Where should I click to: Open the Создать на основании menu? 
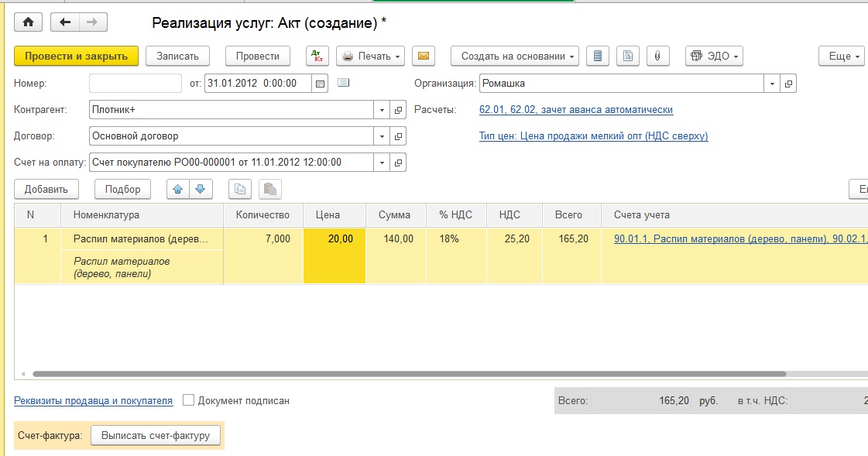pyautogui.click(x=515, y=57)
